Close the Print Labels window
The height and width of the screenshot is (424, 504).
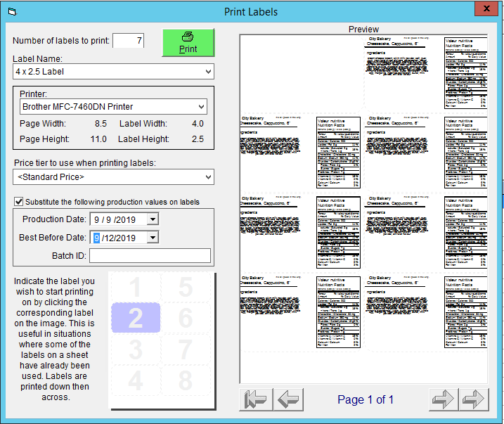(486, 8)
